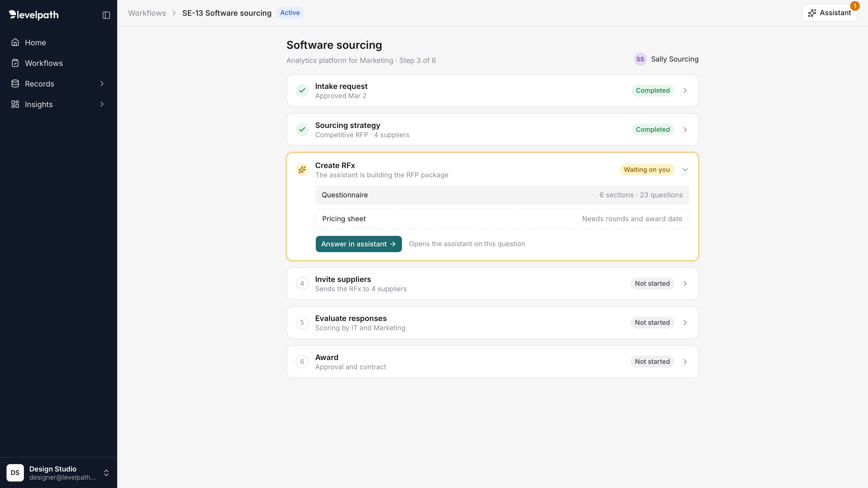Expand the Records submenu chevron
The image size is (868, 488).
coord(102,84)
